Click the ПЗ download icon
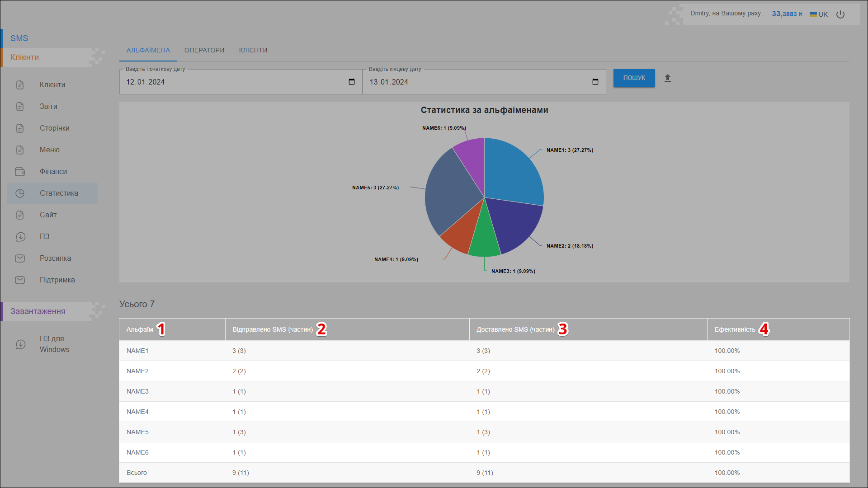 (x=20, y=237)
